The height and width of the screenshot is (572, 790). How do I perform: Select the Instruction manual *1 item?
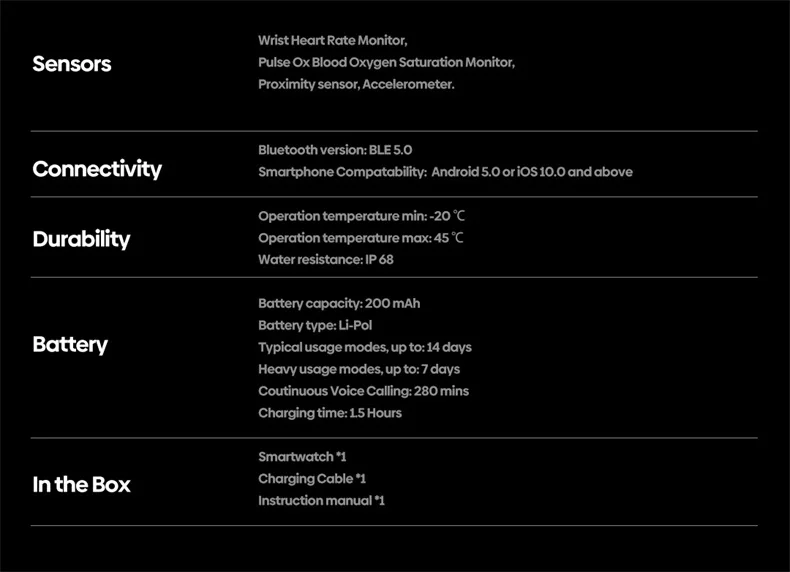321,501
